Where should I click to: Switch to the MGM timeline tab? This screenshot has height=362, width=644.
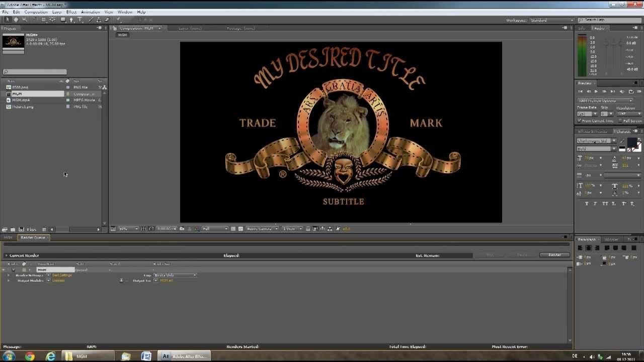point(8,237)
